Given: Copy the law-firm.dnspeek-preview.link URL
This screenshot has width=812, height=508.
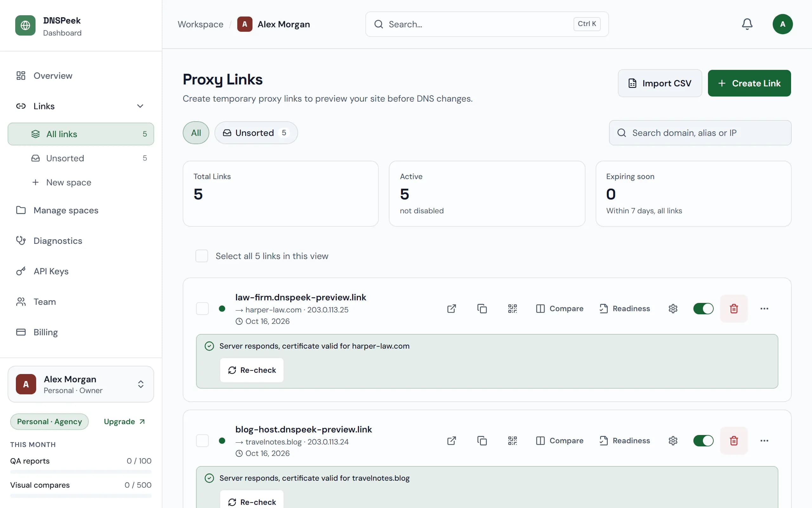Looking at the screenshot, I should point(482,308).
